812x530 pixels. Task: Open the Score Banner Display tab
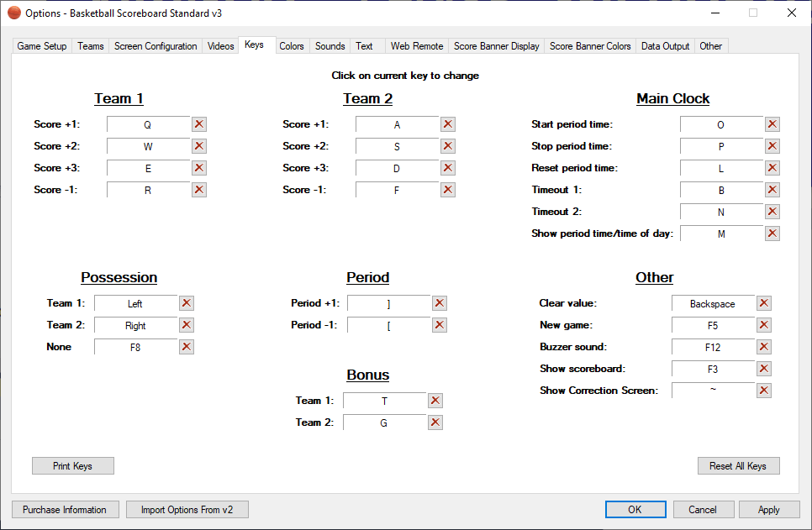click(496, 46)
